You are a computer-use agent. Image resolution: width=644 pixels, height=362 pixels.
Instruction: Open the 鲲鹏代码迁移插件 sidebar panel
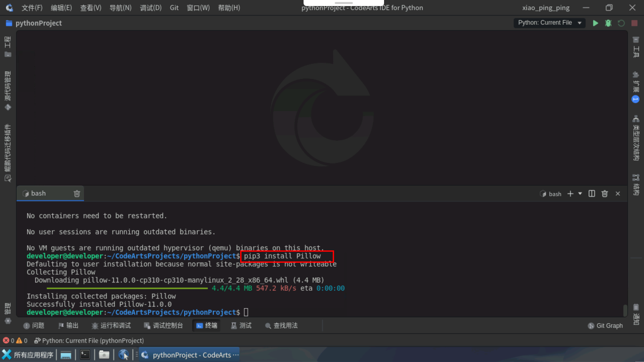[x=8, y=151]
